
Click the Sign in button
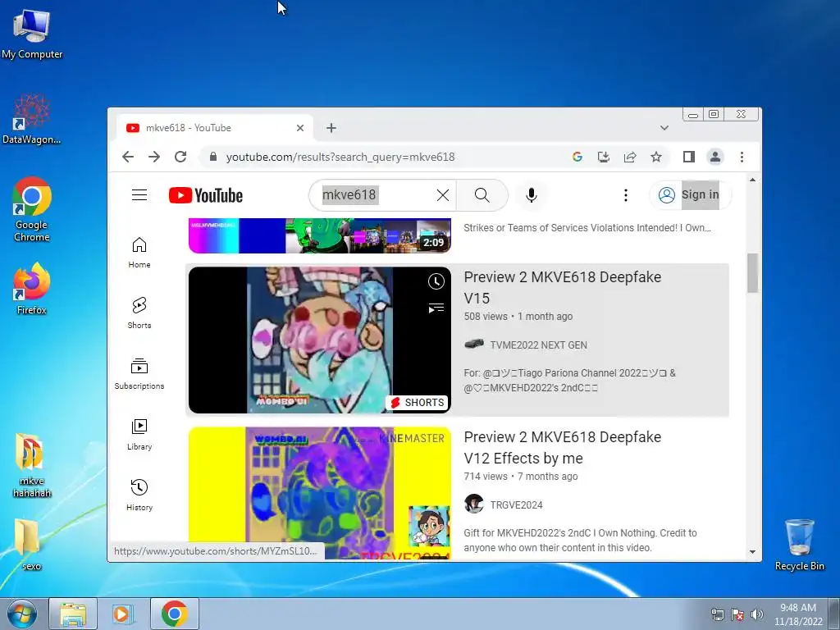[x=689, y=195]
